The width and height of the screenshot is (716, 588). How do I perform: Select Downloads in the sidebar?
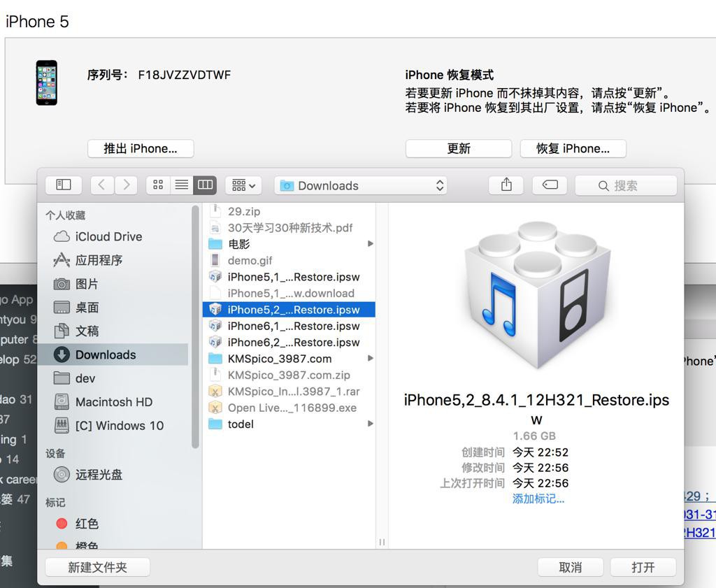click(114, 354)
